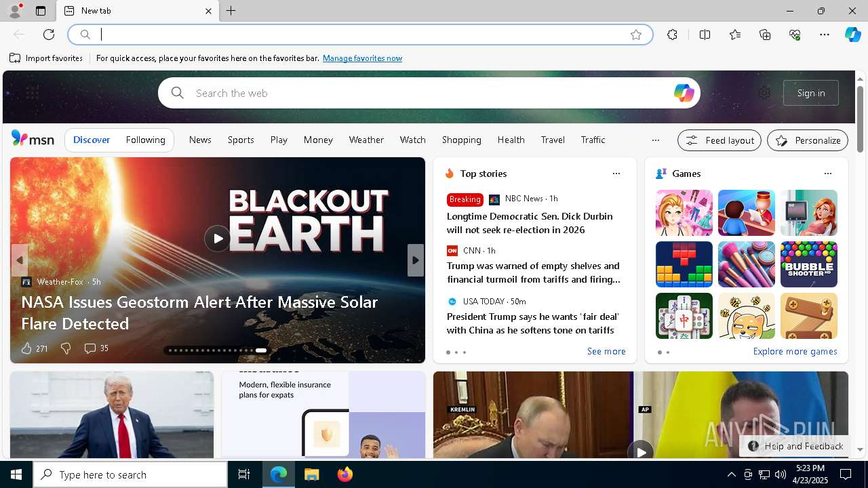Open Copilot sidebar icon

pos(852,35)
